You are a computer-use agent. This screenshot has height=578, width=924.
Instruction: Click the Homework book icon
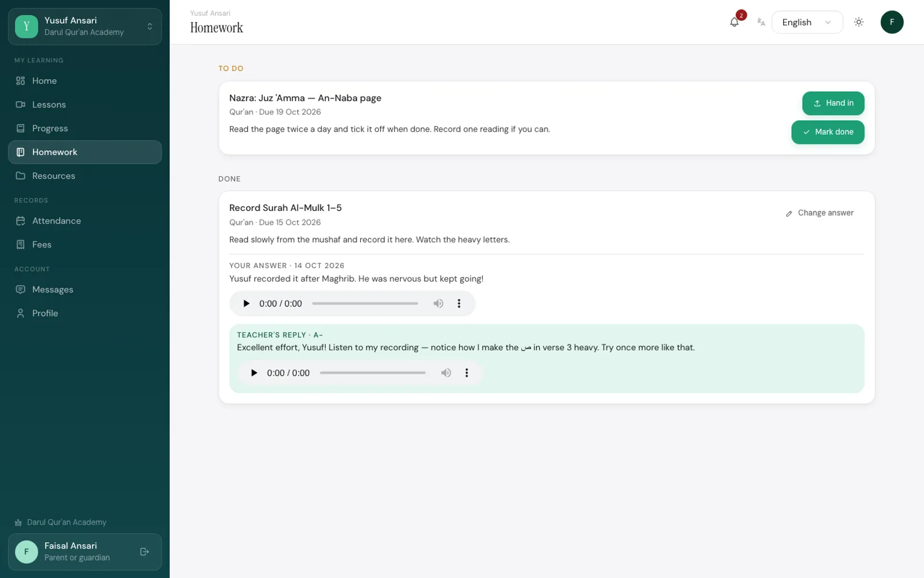click(21, 152)
